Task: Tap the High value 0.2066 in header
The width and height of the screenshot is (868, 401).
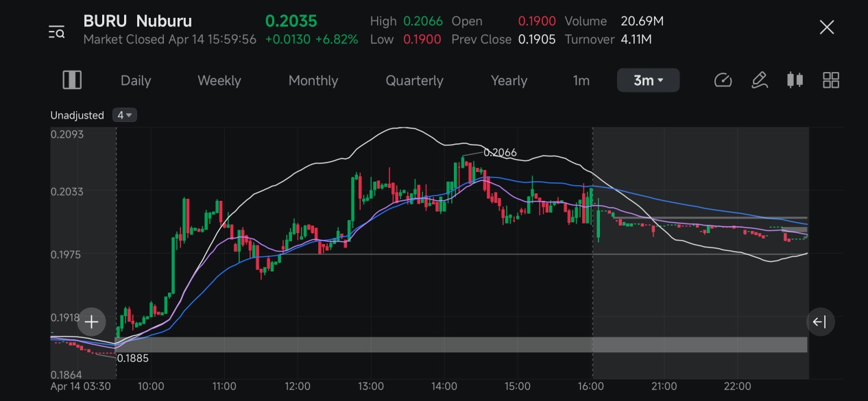Action: click(x=423, y=21)
